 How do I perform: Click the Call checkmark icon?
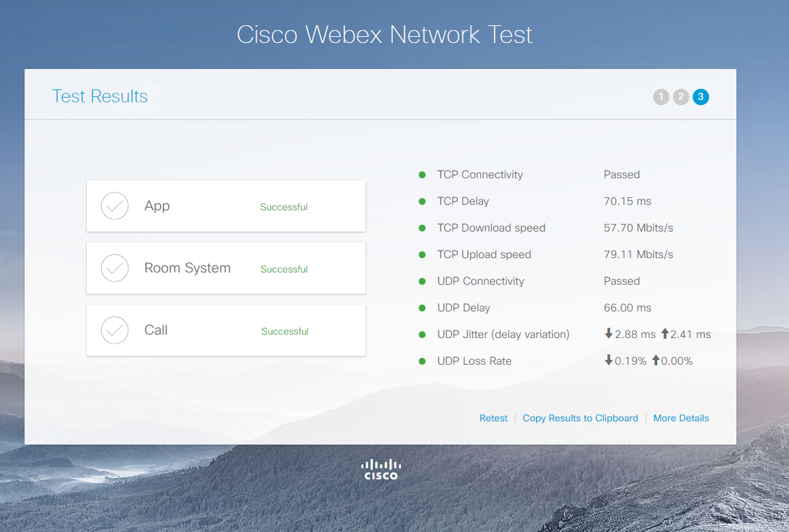pos(115,331)
